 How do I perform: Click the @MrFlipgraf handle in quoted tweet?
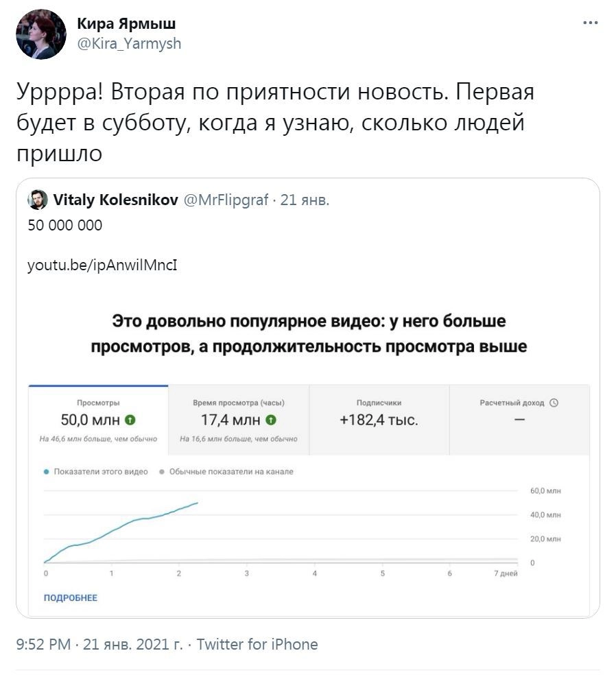click(226, 200)
